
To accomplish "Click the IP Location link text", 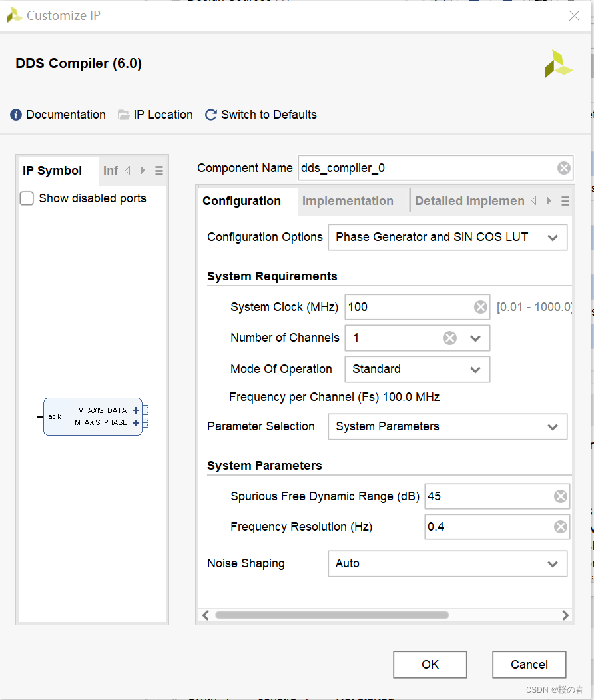I will click(x=163, y=115).
